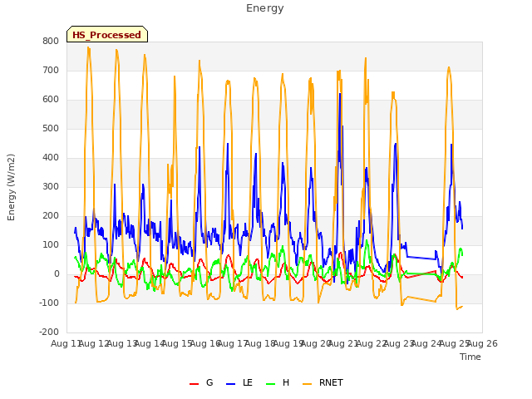Click the G legend entry

tap(201, 382)
